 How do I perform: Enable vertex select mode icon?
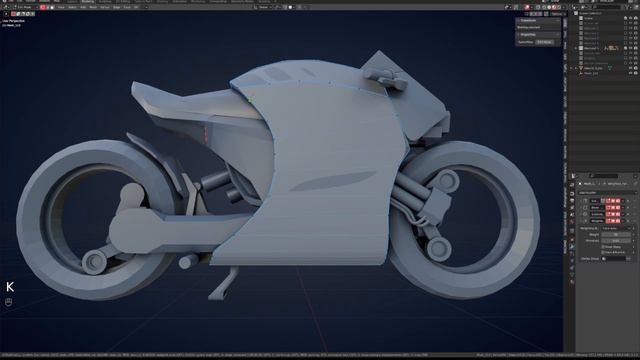(42, 7)
